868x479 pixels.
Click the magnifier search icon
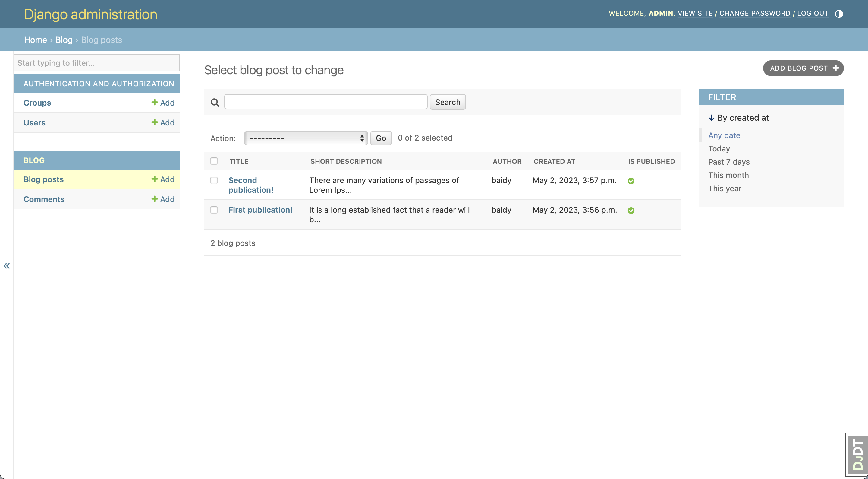[x=215, y=102]
